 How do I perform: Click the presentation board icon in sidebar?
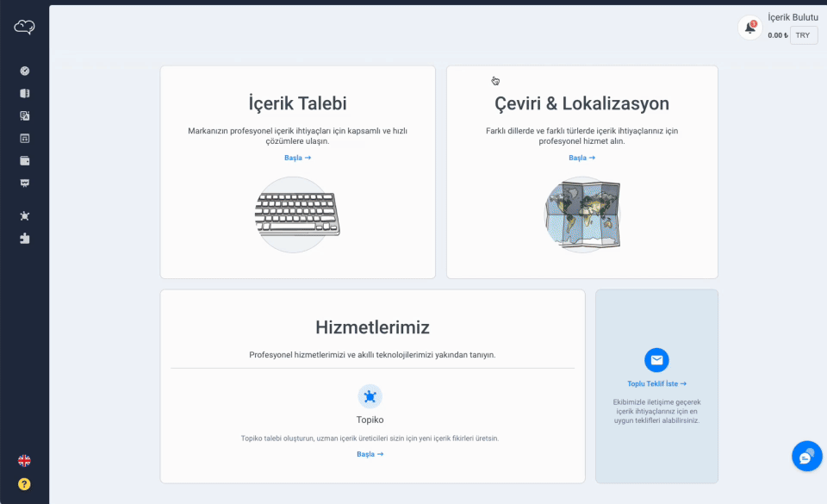point(25,183)
